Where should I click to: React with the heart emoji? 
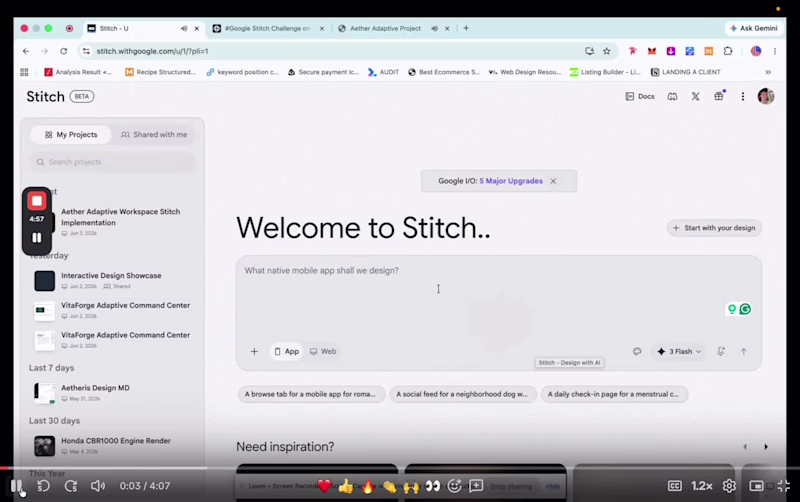pos(324,486)
